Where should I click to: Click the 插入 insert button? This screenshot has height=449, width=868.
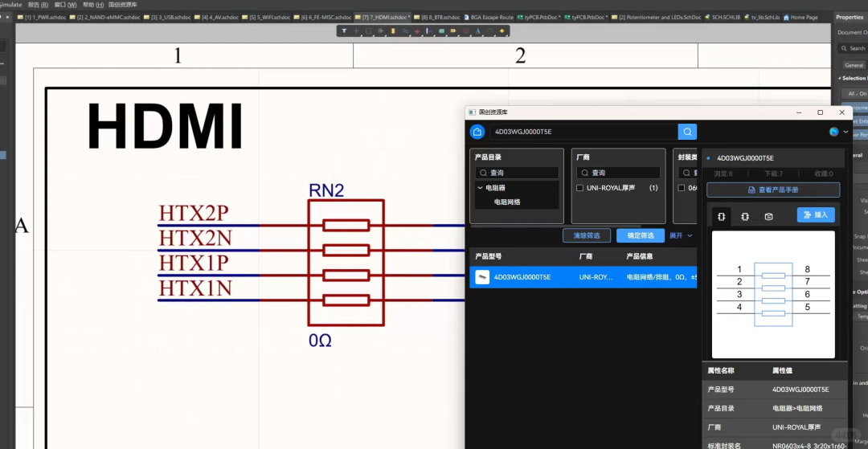pos(816,214)
